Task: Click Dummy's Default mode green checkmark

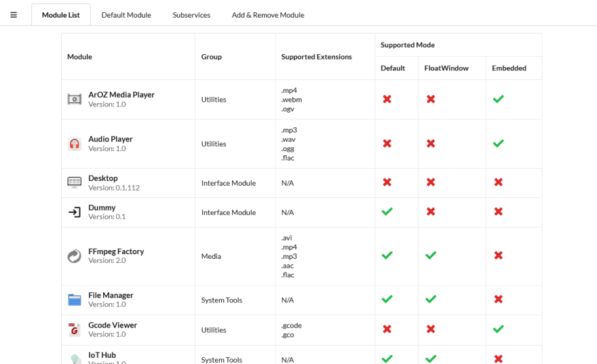Action: click(x=387, y=211)
